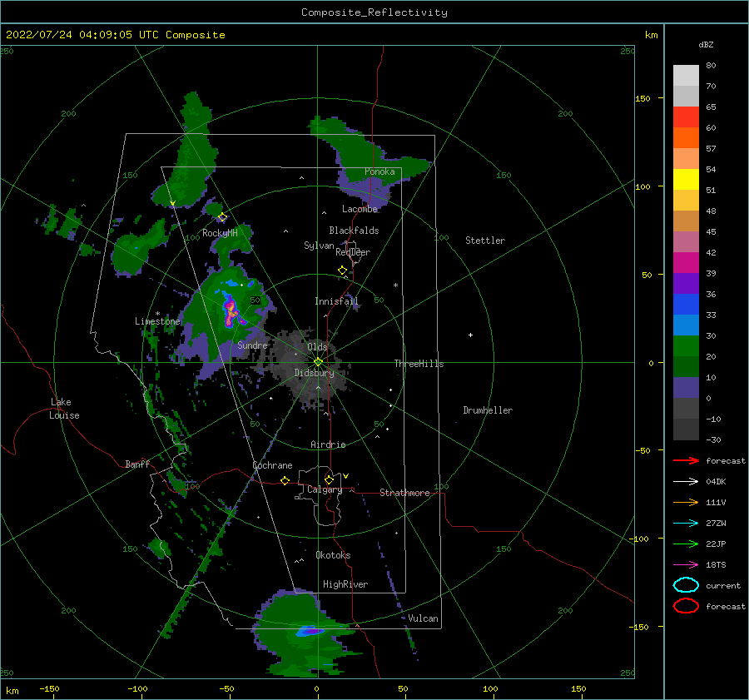Click the Stettler label
This screenshot has height=700, width=749.
click(485, 241)
